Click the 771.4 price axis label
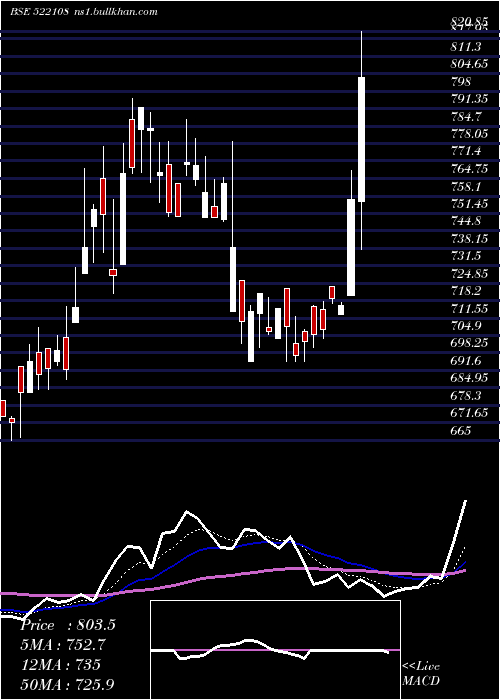The image size is (500, 700). tap(466, 151)
